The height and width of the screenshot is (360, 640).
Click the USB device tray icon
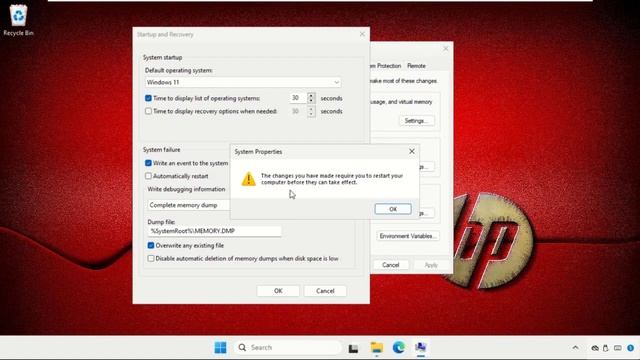(606, 348)
